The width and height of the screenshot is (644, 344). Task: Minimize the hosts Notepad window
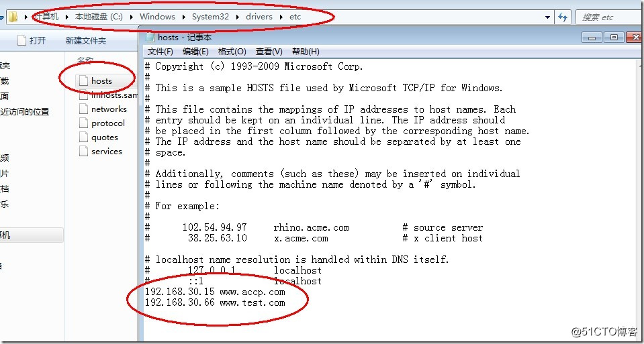(592, 38)
